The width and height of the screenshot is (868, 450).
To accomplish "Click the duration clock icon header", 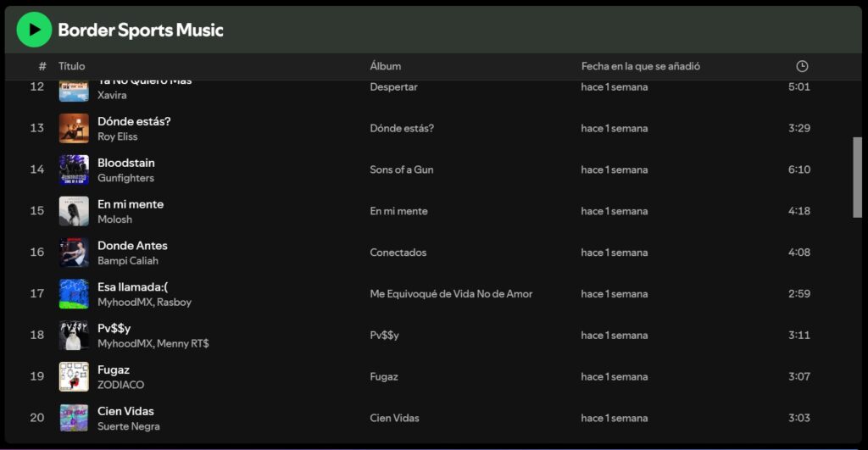I will click(x=802, y=66).
